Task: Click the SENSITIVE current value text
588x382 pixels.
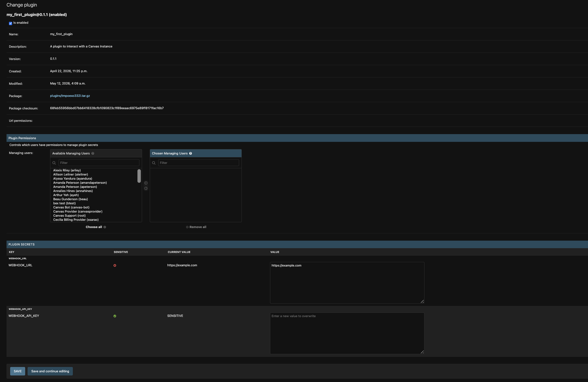Action: pyautogui.click(x=175, y=316)
